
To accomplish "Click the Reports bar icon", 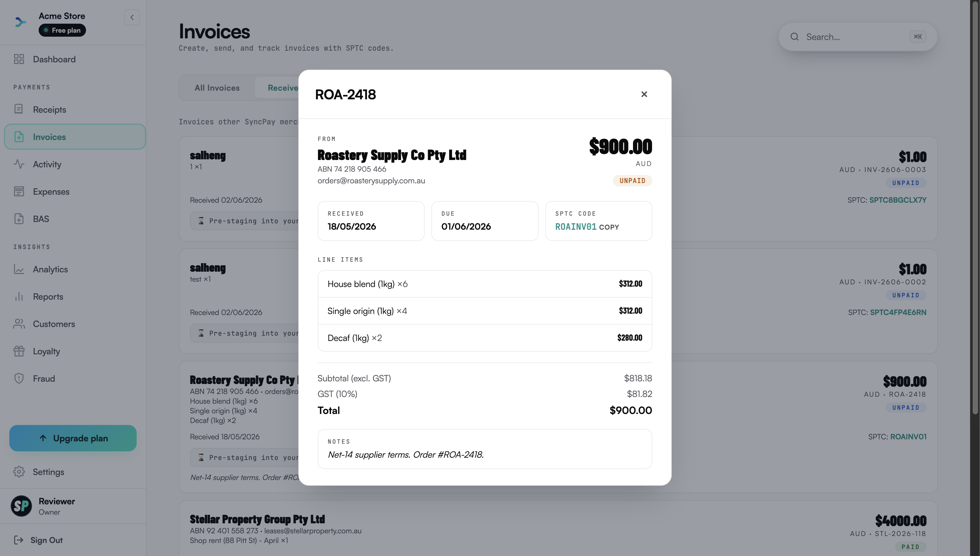I will [19, 297].
